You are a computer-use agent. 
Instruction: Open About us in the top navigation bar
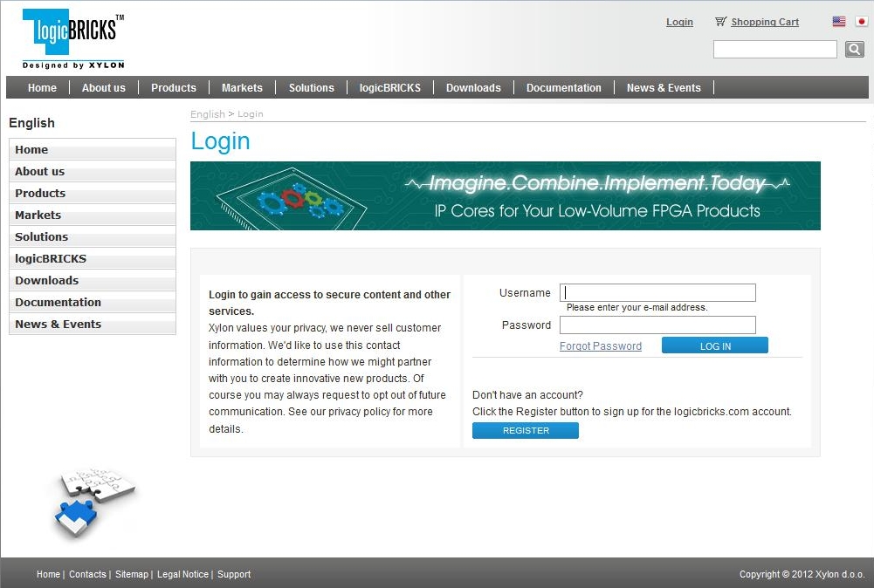(104, 87)
